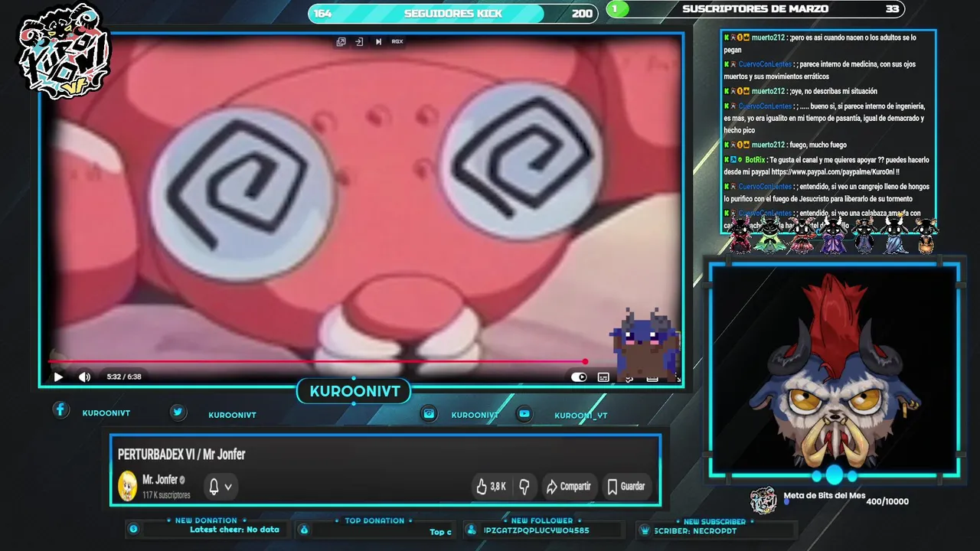Click the Suscriptores de Marzo goal bar

click(755, 9)
